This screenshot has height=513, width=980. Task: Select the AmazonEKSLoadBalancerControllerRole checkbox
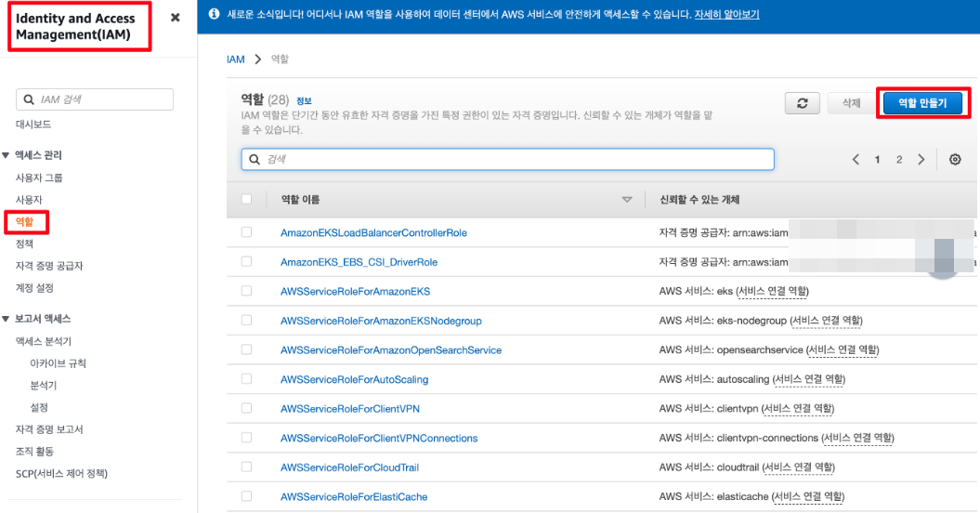click(x=246, y=232)
